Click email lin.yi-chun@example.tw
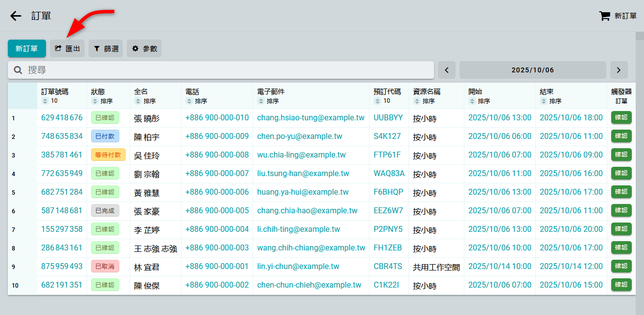This screenshot has width=644, height=315. tap(298, 267)
